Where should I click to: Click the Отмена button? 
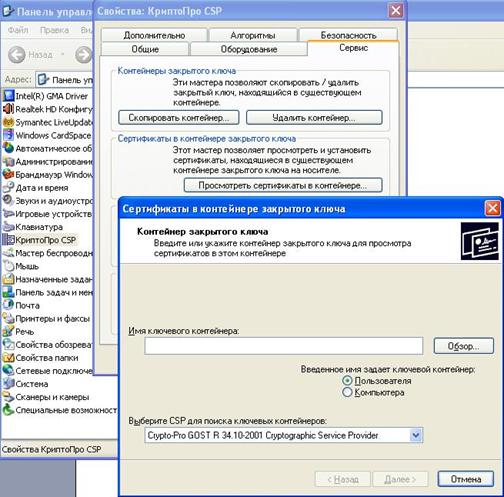466,479
